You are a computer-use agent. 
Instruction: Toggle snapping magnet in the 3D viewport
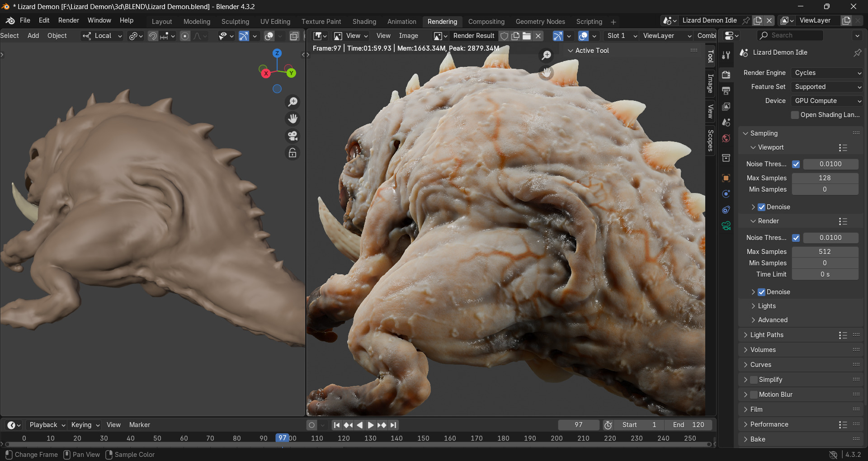[153, 36]
